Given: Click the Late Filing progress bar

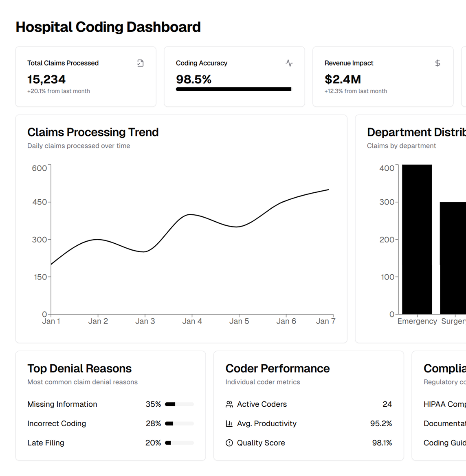Looking at the screenshot, I should [179, 443].
